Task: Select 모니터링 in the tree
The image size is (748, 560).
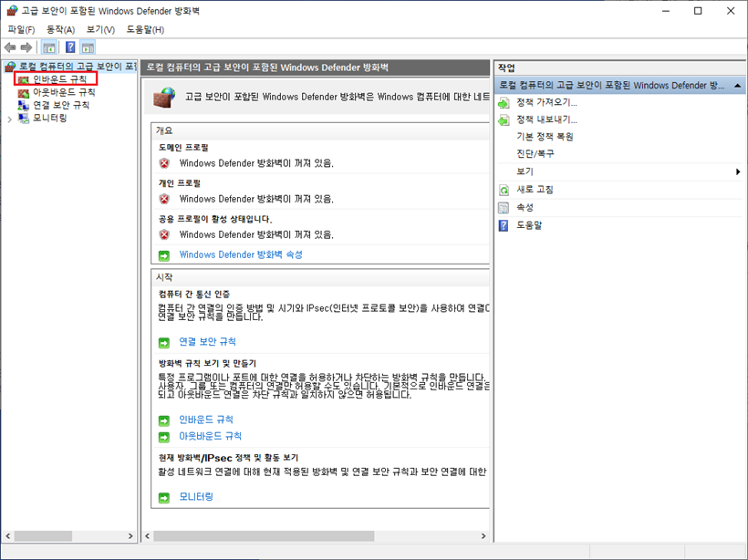Action: (x=49, y=118)
